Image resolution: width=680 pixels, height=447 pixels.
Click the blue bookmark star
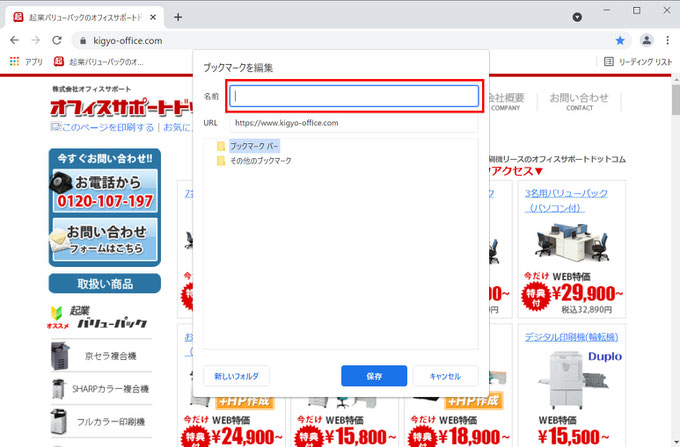pos(620,40)
